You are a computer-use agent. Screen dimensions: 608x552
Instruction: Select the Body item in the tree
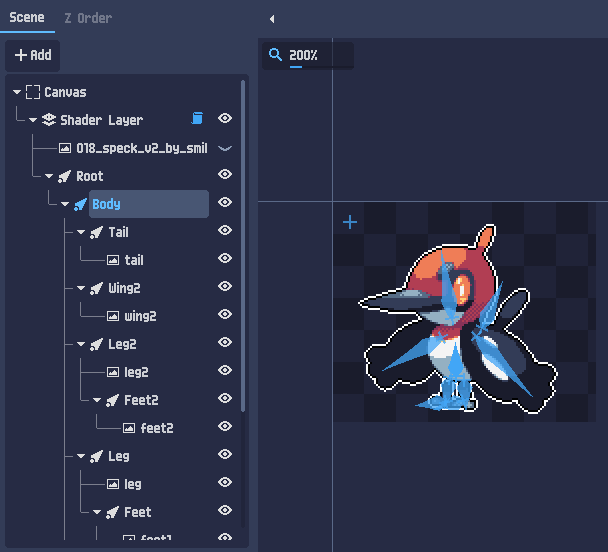(x=149, y=204)
